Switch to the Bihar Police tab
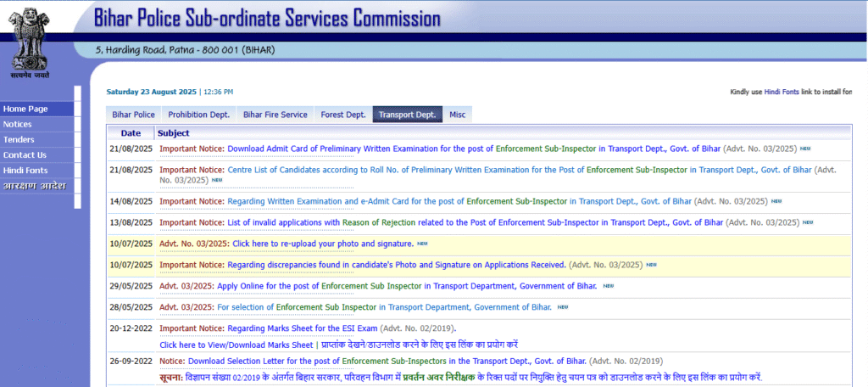The width and height of the screenshot is (868, 387). [x=133, y=115]
